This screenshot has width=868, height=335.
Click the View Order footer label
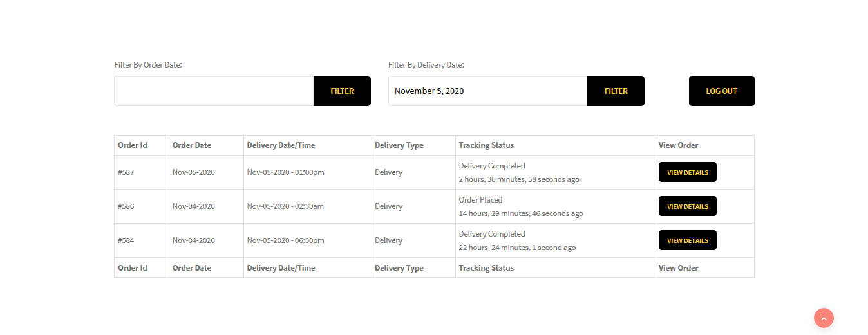tap(678, 268)
